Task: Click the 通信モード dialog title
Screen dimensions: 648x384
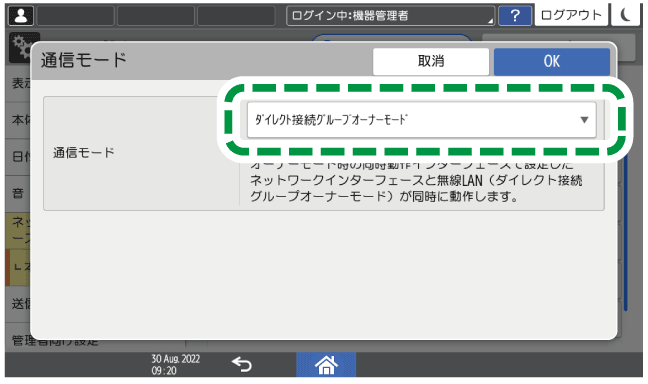Action: click(x=84, y=60)
